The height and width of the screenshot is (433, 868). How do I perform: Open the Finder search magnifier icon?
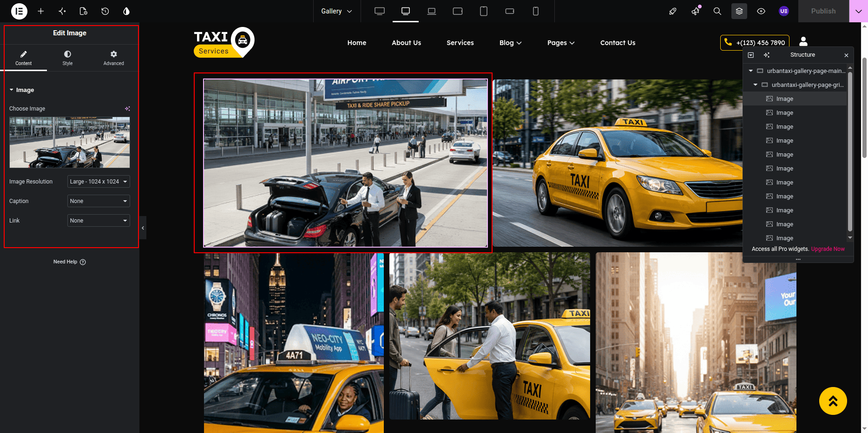pyautogui.click(x=717, y=11)
